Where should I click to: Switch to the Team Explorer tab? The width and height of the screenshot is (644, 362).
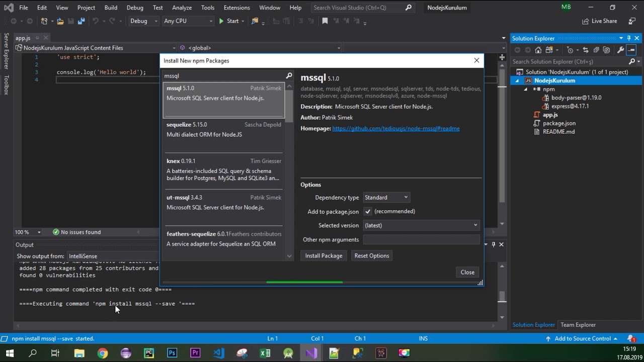click(x=578, y=325)
